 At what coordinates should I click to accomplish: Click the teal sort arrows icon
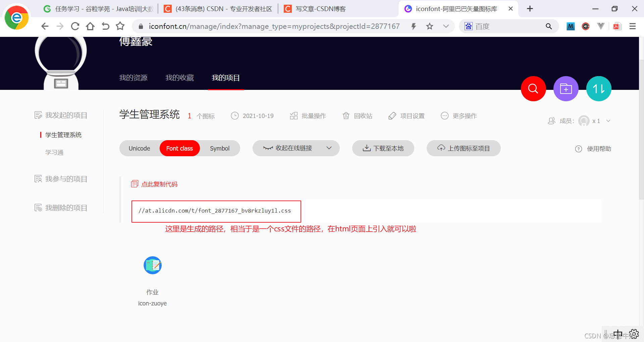(x=599, y=89)
